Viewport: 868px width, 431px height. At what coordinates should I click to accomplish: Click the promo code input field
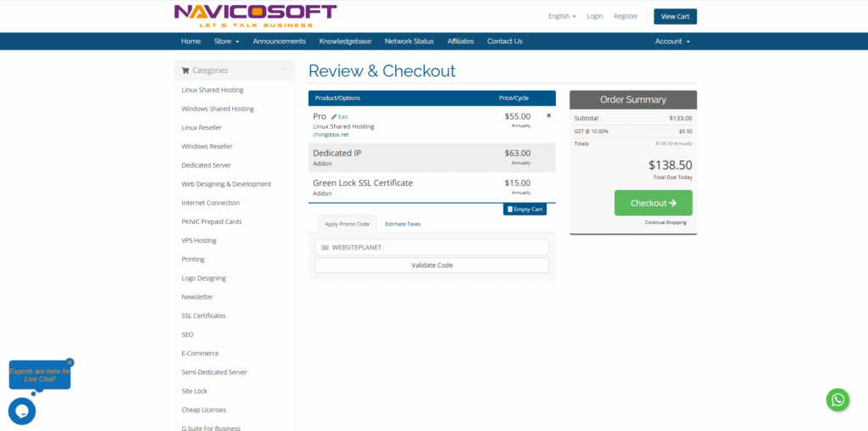437,247
